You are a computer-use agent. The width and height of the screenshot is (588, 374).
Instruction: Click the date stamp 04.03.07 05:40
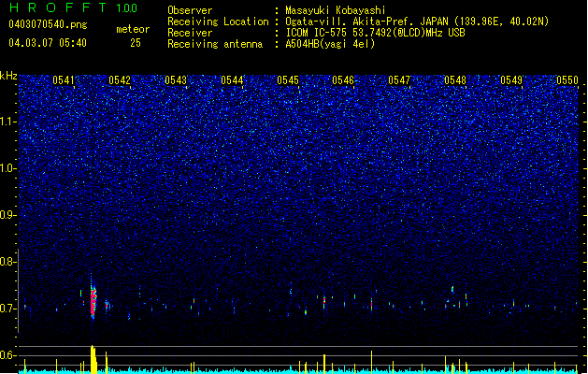tap(48, 43)
